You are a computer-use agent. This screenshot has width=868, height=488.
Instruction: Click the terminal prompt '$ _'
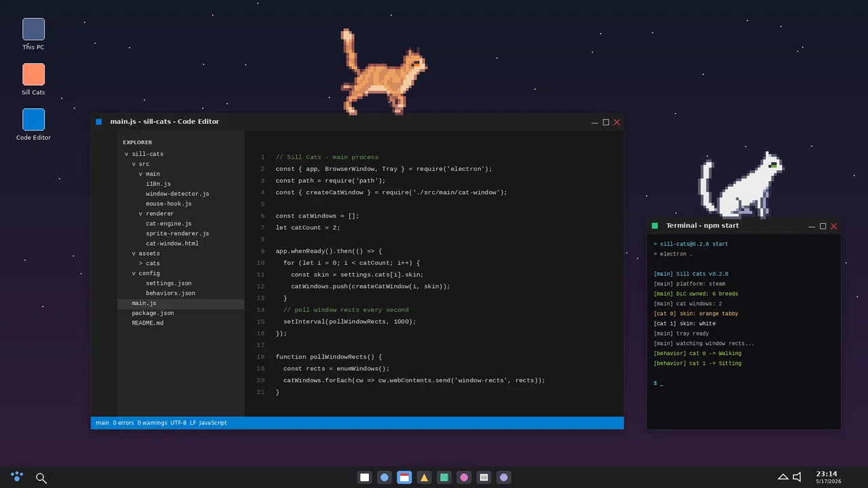(x=658, y=384)
